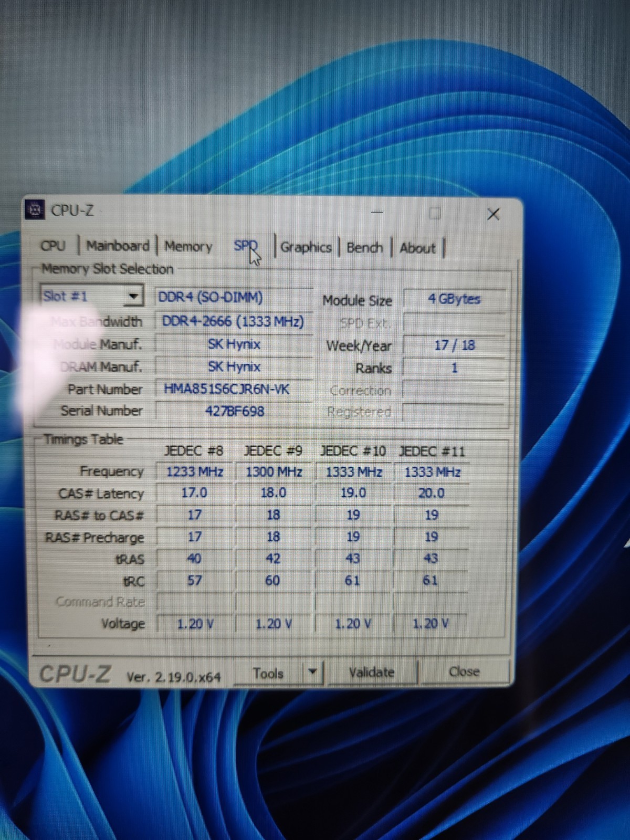Select part number HMA851S6CJR6N-VK

pyautogui.click(x=234, y=389)
